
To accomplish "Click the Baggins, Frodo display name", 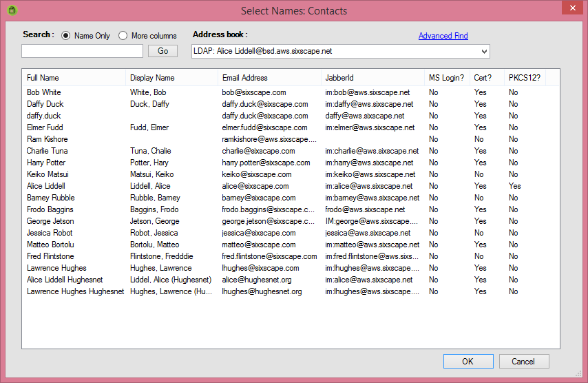I will pyautogui.click(x=154, y=209).
